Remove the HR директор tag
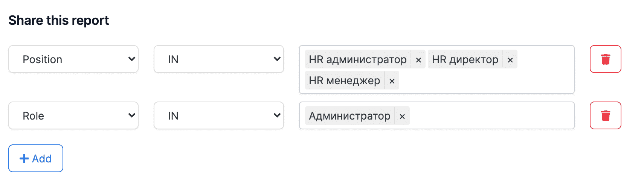 coord(510,60)
